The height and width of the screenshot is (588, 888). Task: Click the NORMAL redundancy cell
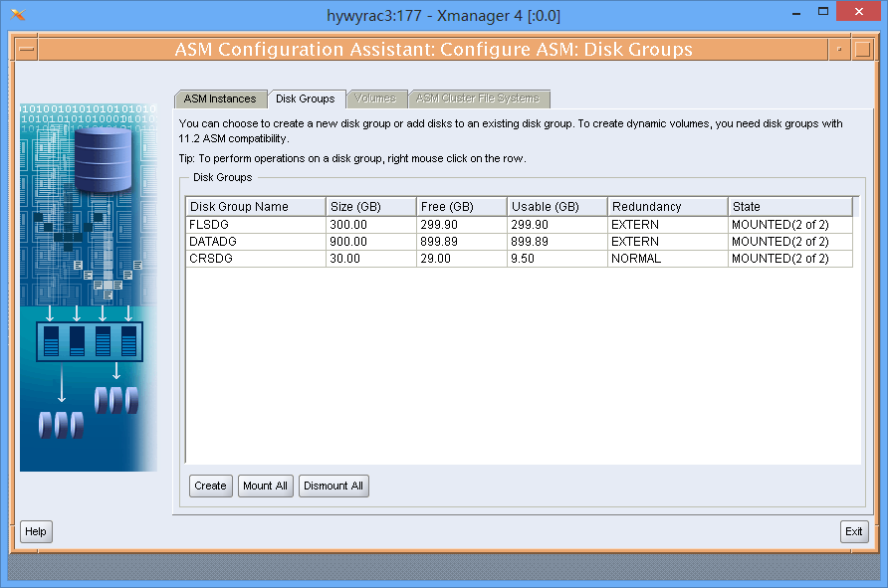668,259
